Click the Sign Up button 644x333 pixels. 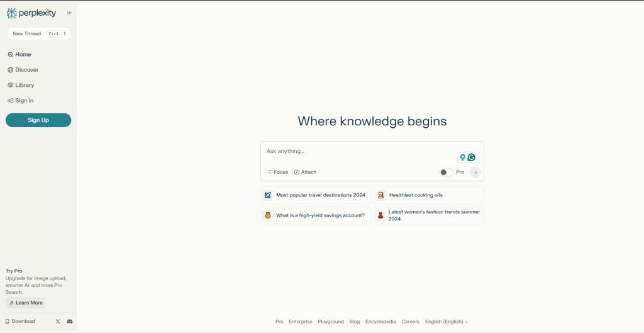pyautogui.click(x=38, y=120)
